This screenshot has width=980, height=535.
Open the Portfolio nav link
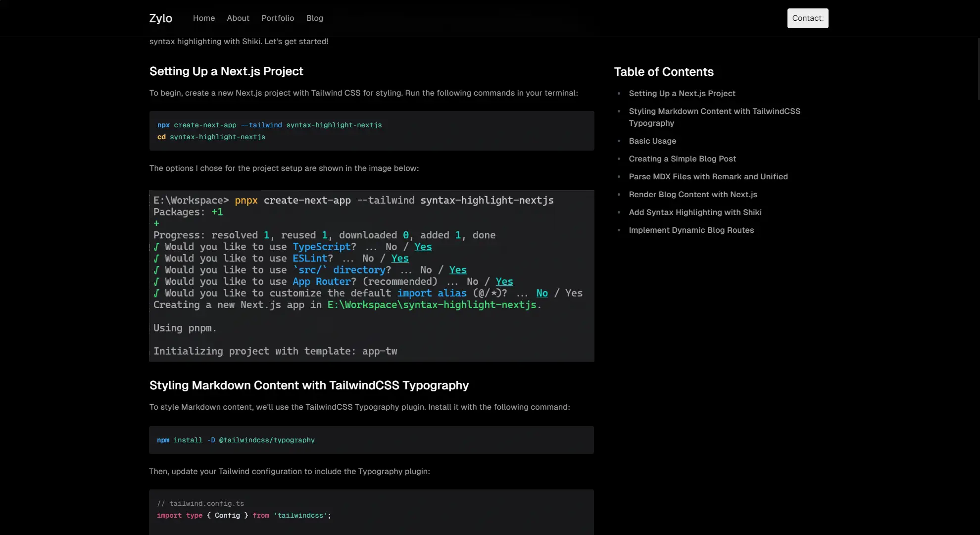point(277,18)
